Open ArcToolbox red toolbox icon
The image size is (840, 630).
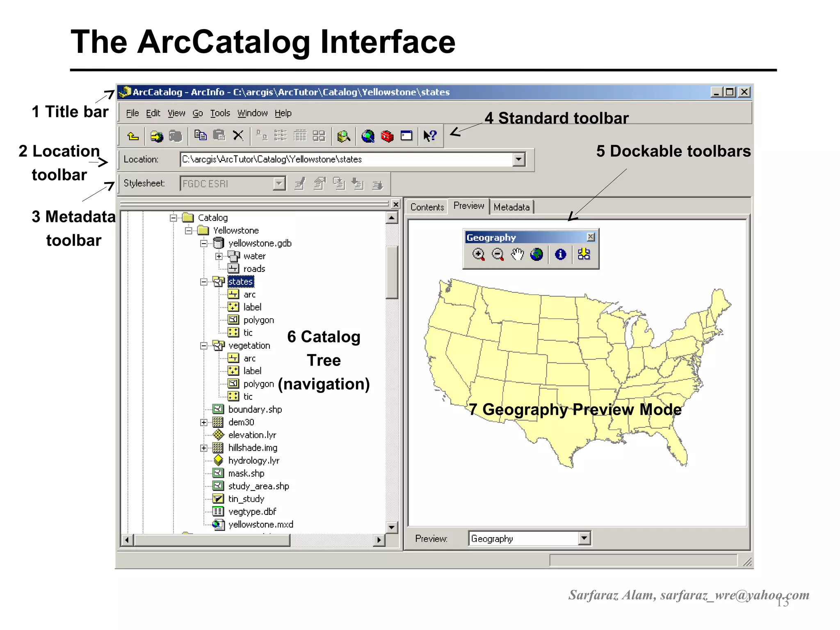click(x=387, y=136)
